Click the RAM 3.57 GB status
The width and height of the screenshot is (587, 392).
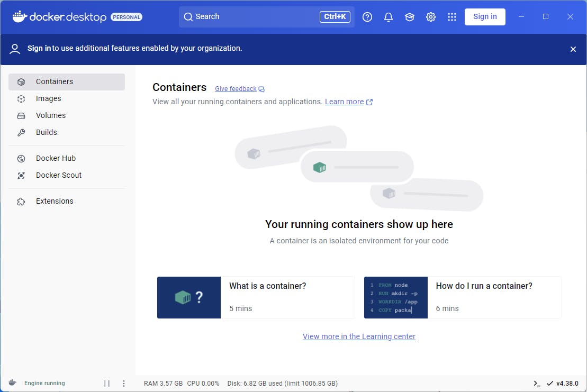click(163, 384)
